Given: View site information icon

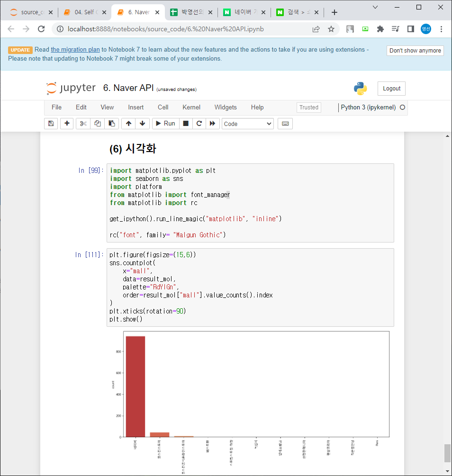Looking at the screenshot, I should (x=60, y=29).
